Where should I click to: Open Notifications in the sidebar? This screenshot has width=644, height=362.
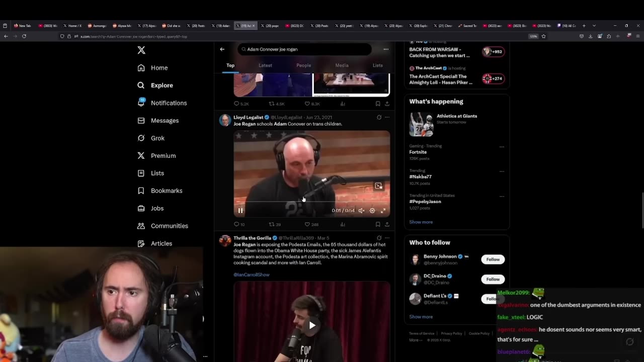[x=162, y=103]
